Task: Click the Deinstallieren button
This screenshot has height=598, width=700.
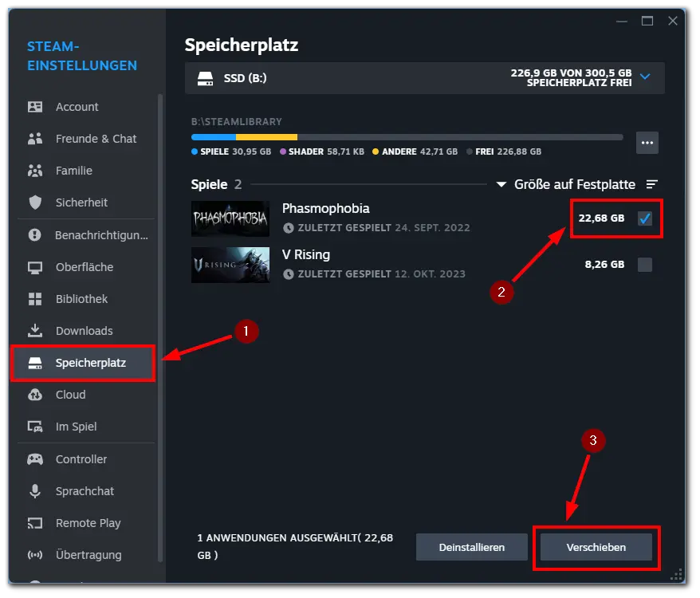Action: 471,548
